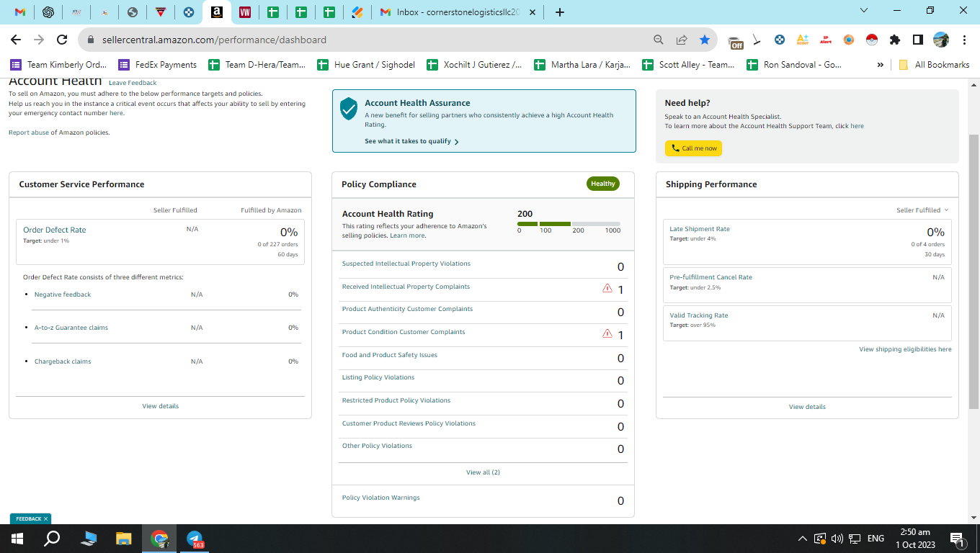980x553 pixels.
Task: Show the hidden bookmarks overflow chevron
Action: [x=880, y=65]
